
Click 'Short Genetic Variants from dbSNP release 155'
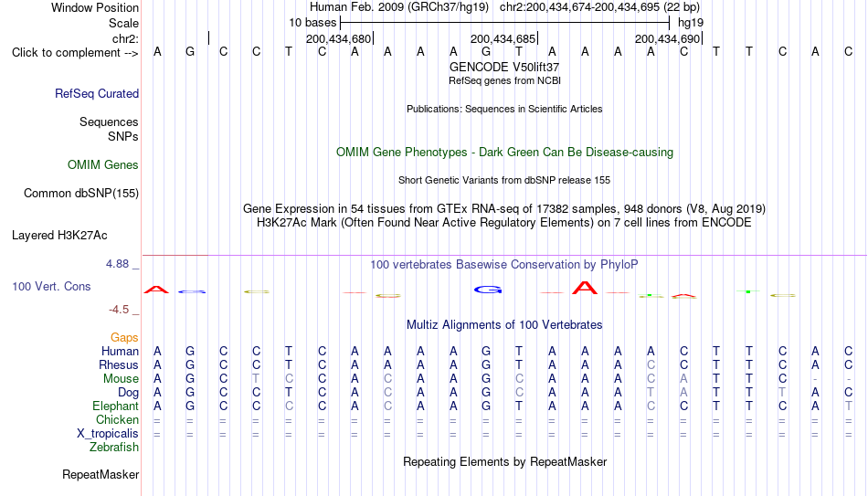(504, 181)
